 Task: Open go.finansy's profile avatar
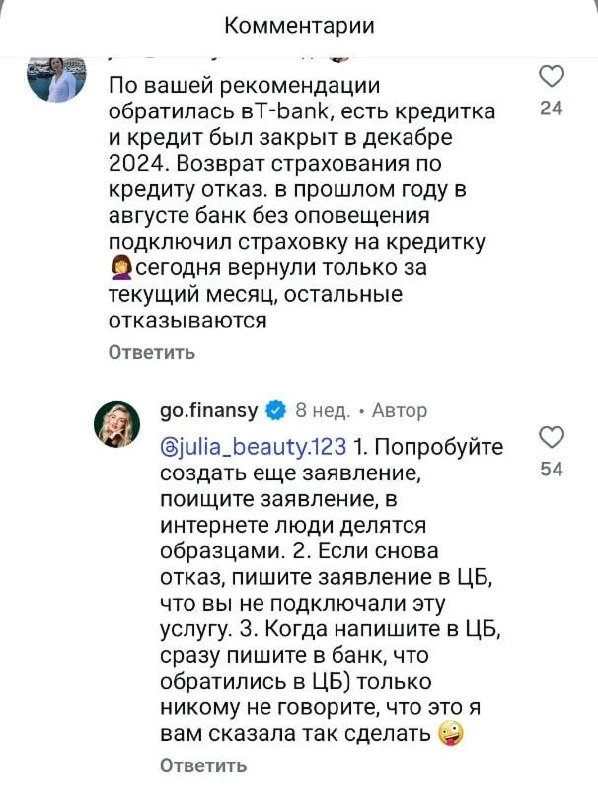point(117,424)
